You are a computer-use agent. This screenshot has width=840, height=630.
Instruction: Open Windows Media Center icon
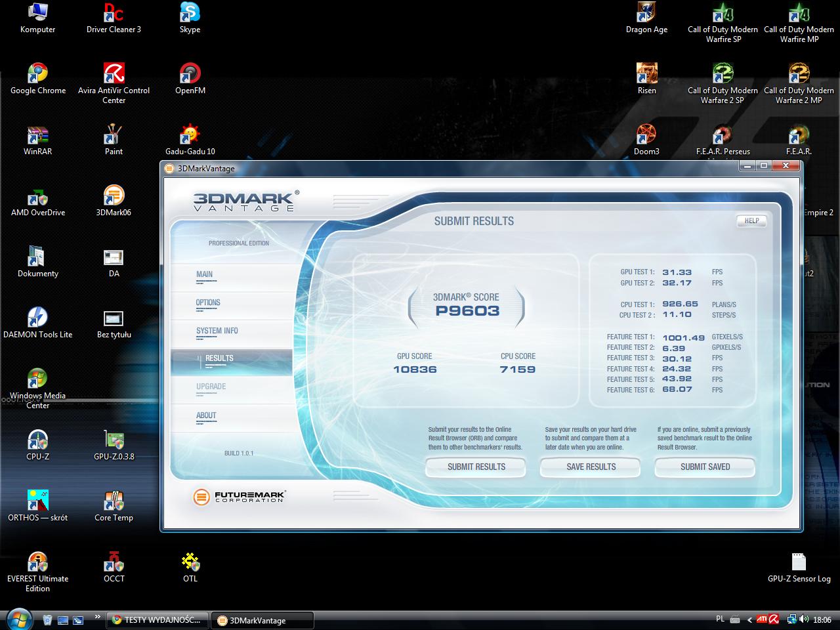pos(37,389)
